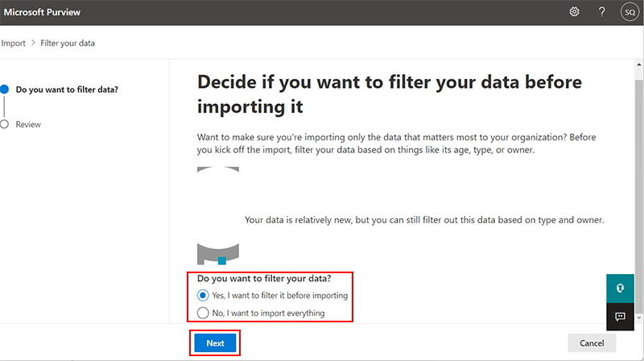This screenshot has width=644, height=361.
Task: Jump to the Review step label
Action: click(x=28, y=125)
